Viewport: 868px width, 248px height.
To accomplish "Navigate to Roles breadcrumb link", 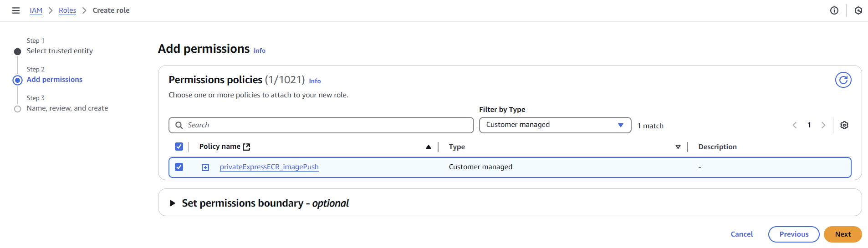I will pyautogui.click(x=67, y=10).
